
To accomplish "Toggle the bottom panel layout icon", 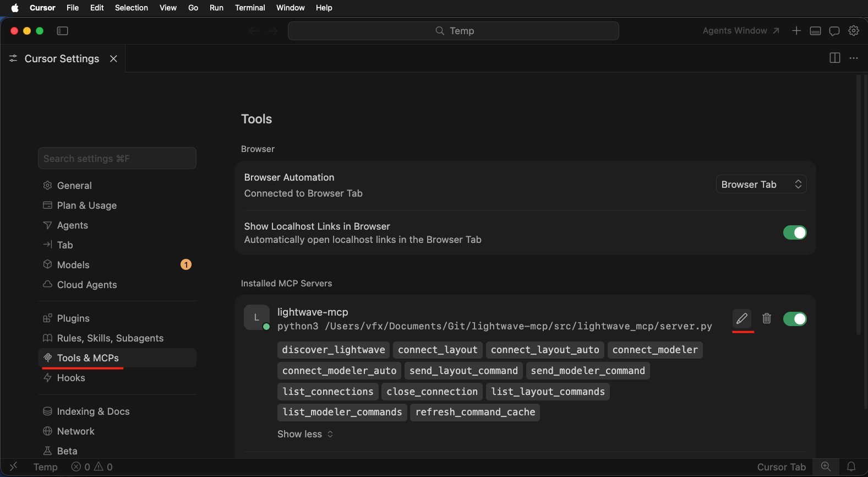I will 816,31.
